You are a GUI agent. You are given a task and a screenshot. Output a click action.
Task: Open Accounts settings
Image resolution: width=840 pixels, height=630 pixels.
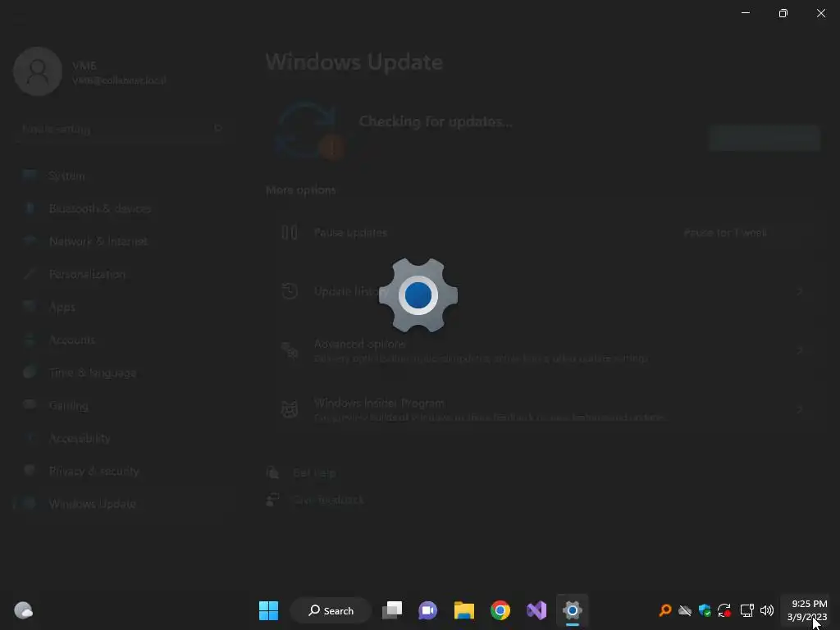pos(123,340)
